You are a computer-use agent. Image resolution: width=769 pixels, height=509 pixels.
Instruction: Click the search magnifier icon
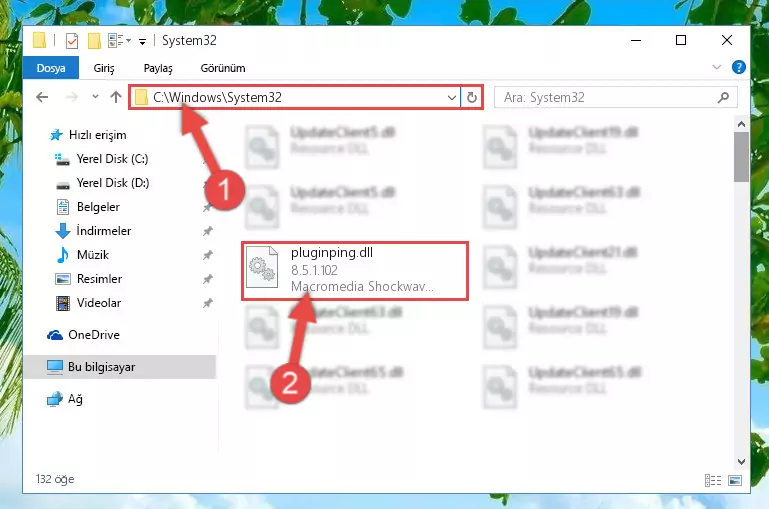[723, 98]
